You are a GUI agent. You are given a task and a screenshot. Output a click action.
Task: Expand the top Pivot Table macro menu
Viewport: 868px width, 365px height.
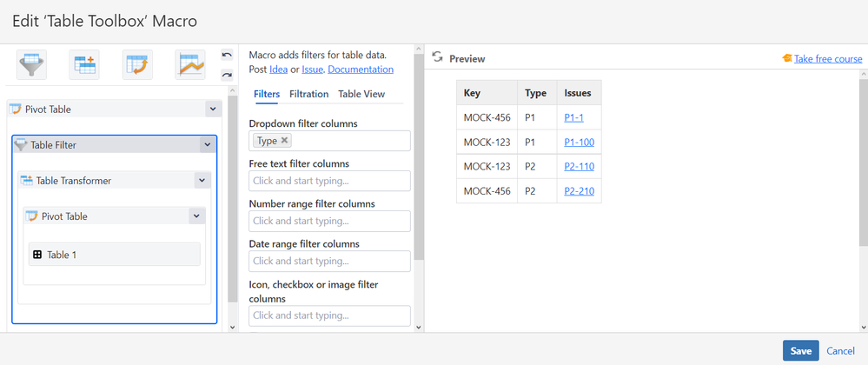pyautogui.click(x=213, y=109)
